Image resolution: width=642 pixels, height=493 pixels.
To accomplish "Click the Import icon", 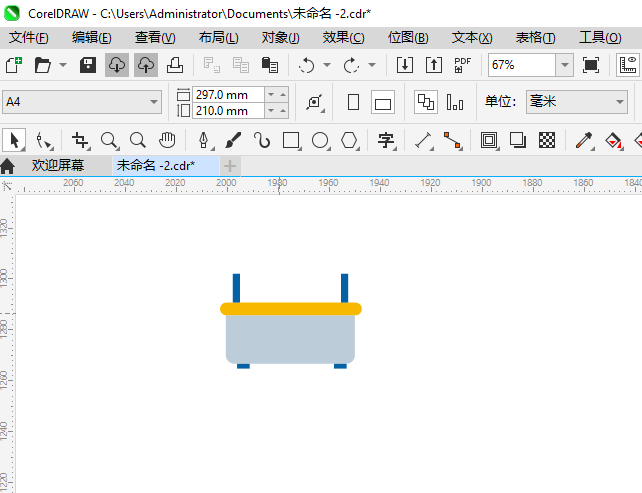I will (405, 65).
